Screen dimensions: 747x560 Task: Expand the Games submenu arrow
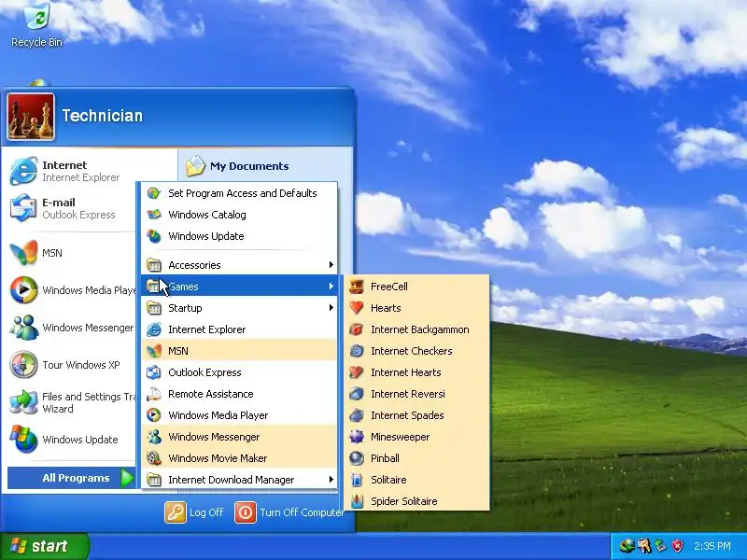coord(331,287)
